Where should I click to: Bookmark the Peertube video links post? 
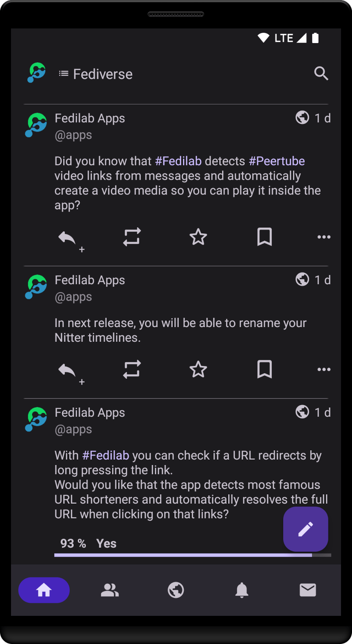coord(264,237)
